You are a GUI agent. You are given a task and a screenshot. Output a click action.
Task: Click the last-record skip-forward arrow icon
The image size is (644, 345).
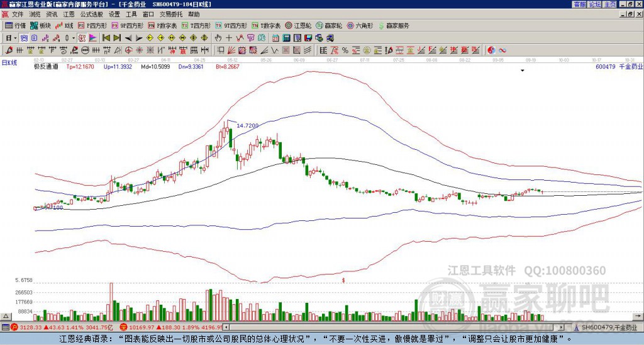(x=117, y=38)
